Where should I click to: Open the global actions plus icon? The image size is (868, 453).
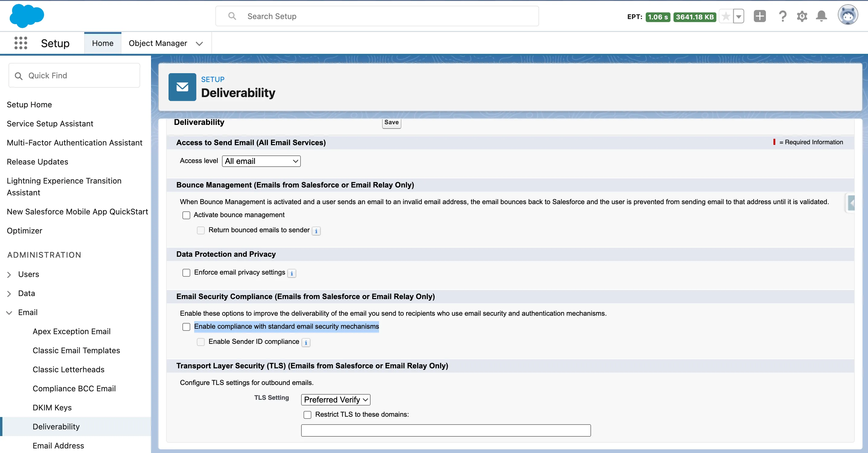pos(760,16)
